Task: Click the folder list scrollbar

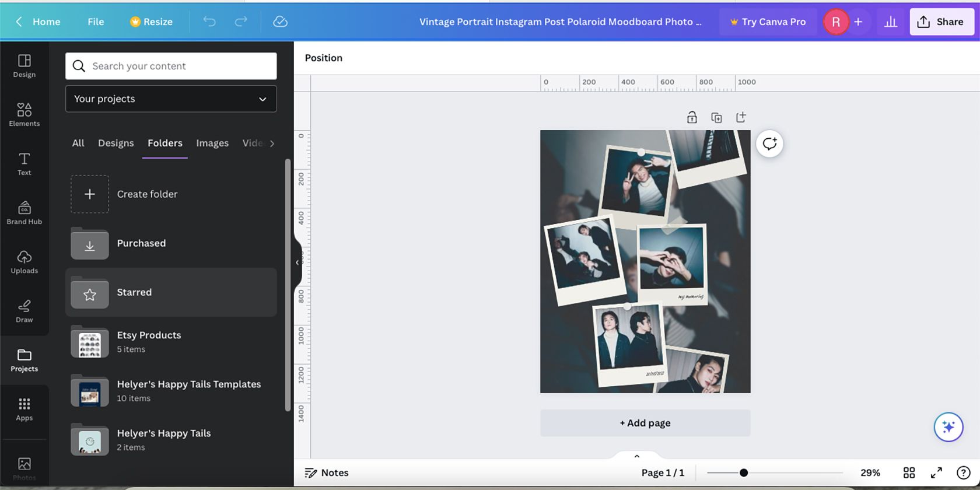Action: [288, 285]
